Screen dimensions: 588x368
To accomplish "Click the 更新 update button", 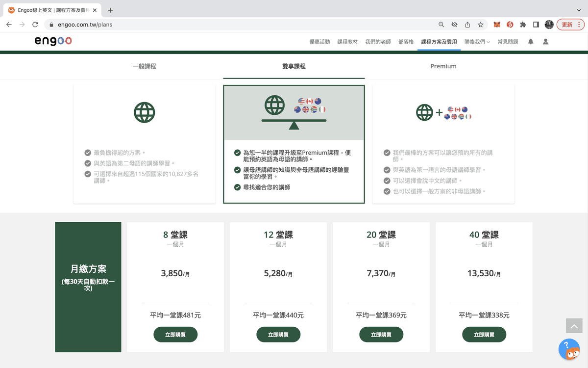I will click(570, 25).
